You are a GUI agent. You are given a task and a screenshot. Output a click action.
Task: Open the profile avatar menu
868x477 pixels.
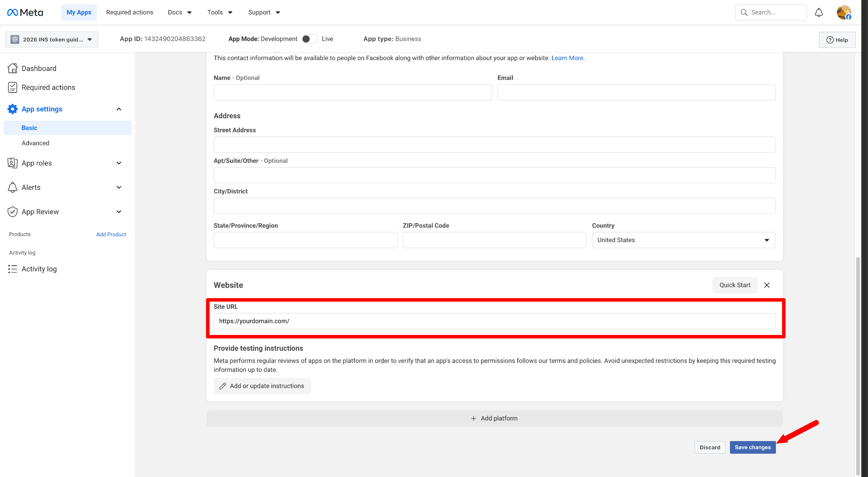point(843,12)
